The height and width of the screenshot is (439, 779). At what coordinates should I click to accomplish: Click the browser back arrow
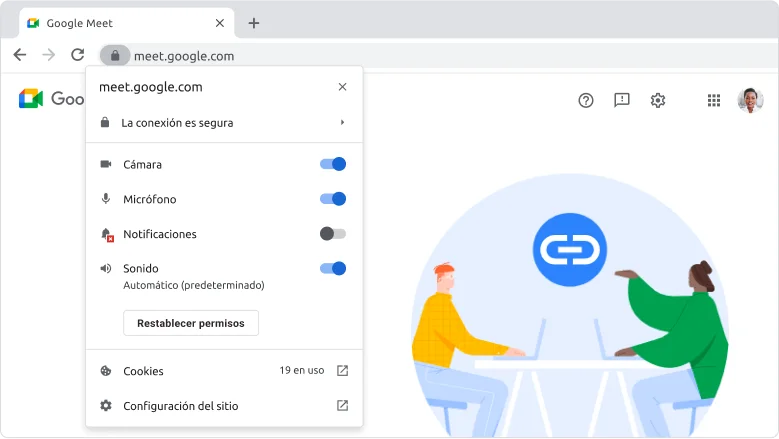(20, 55)
